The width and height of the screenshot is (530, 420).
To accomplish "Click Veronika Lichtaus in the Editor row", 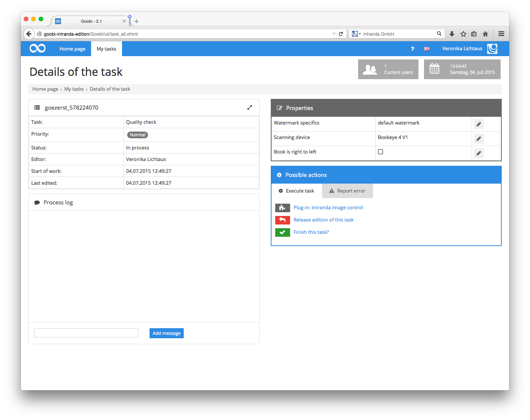I will (x=146, y=159).
